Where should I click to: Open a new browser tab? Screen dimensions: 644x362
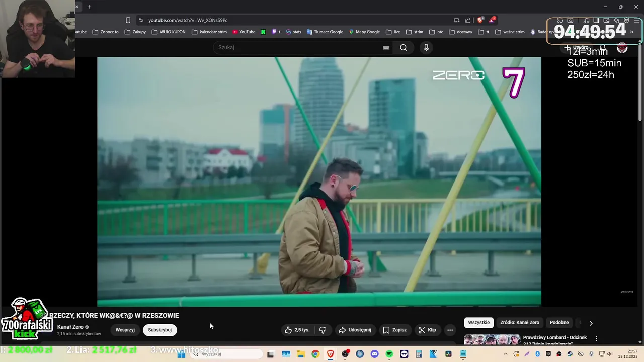coord(89,7)
